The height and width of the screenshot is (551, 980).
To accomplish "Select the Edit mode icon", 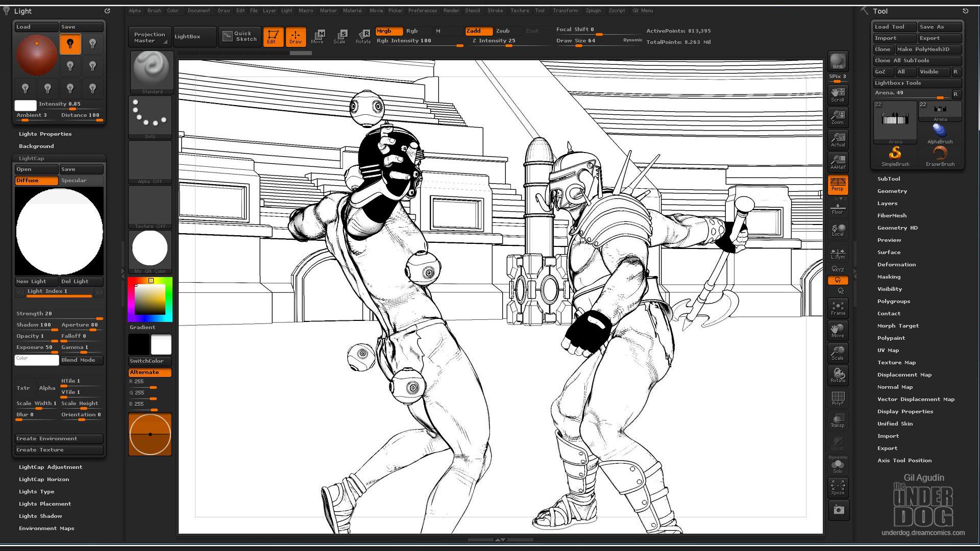I will click(x=273, y=36).
